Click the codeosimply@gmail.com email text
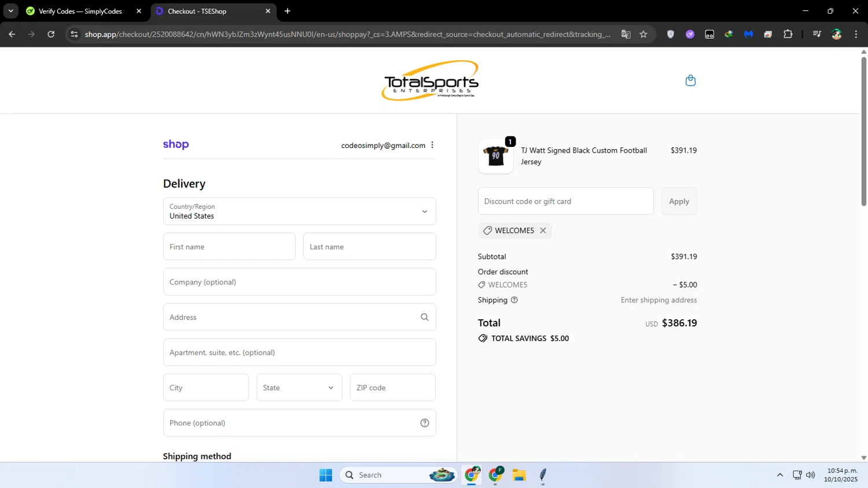868x488 pixels. [383, 145]
